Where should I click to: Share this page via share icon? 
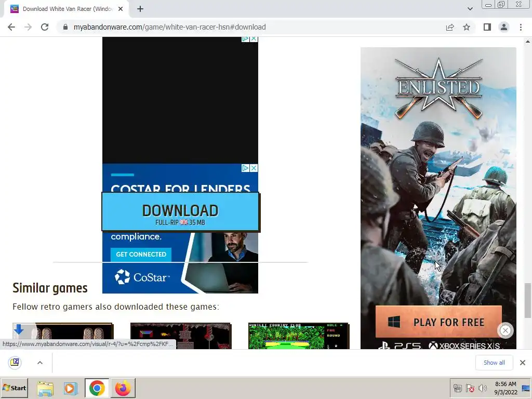(450, 27)
